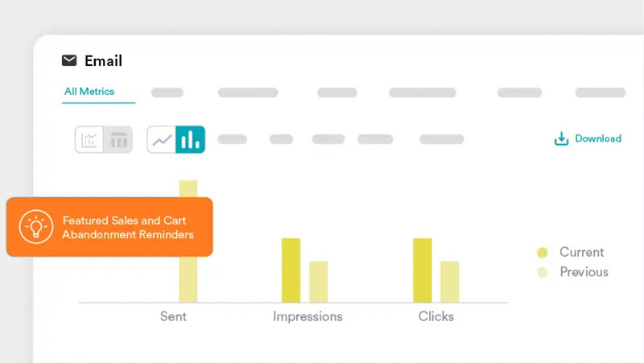
Task: Click the Download link text
Action: pos(598,138)
